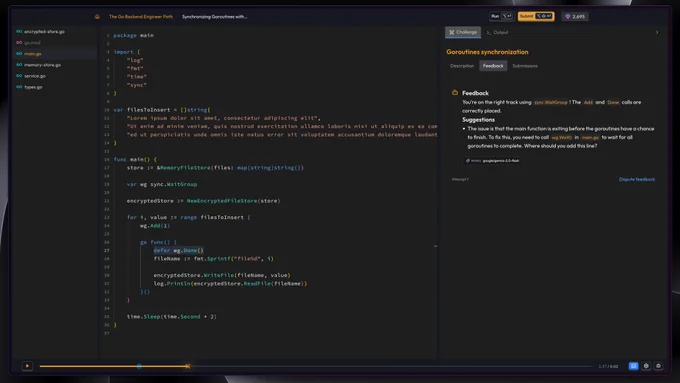Click the 'var filesToInsert' declaration line

point(162,110)
